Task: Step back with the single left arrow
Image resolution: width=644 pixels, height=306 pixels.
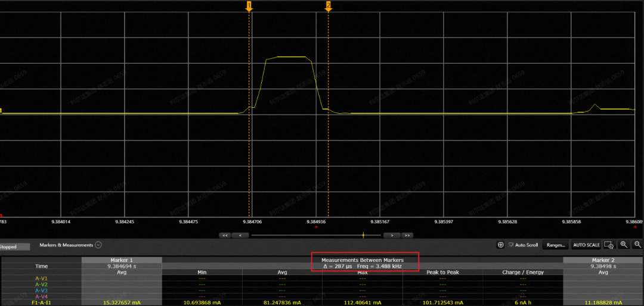Action: [240, 236]
